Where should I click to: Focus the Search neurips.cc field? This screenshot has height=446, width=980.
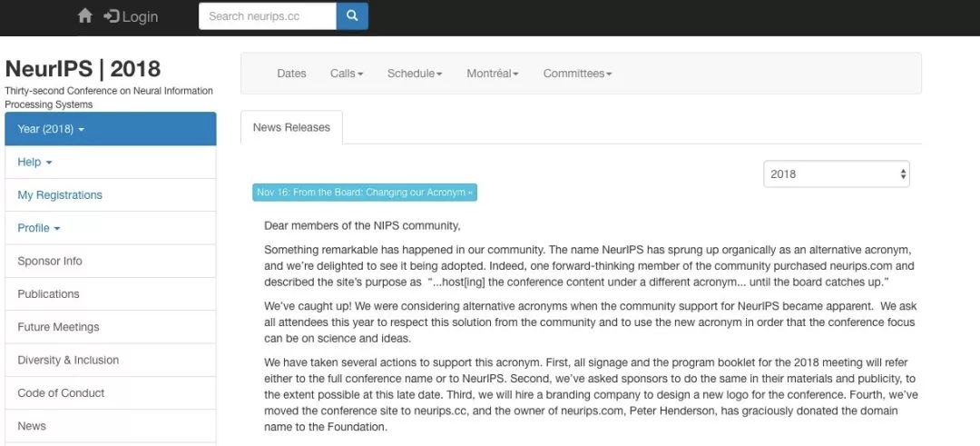tap(268, 16)
